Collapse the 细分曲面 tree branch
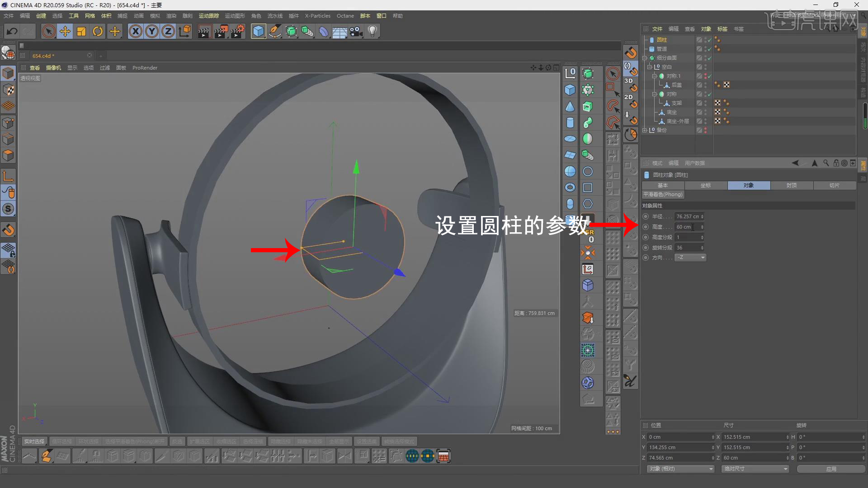 (645, 58)
